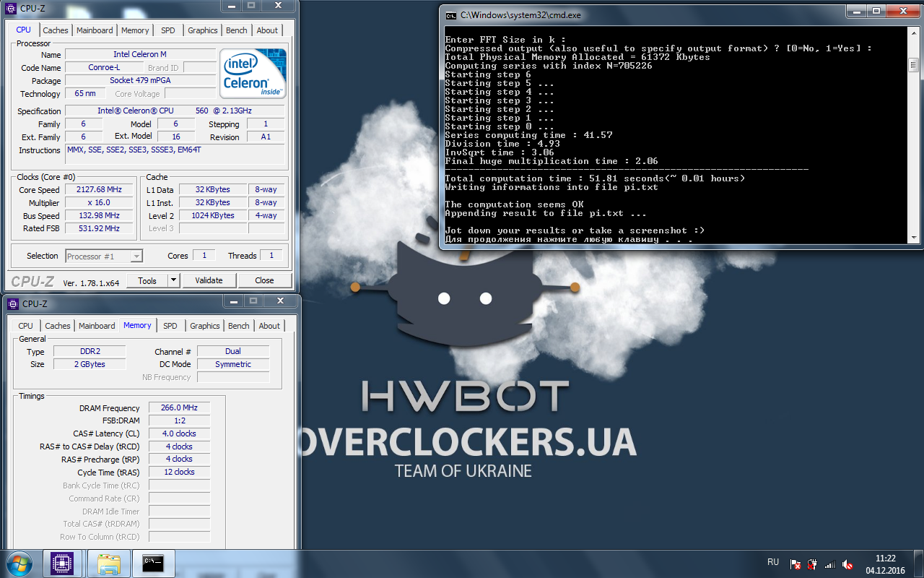Viewport: 924px width, 578px height.
Task: Switch to Graphics tab in bottom CPU-Z window
Action: [x=205, y=326]
